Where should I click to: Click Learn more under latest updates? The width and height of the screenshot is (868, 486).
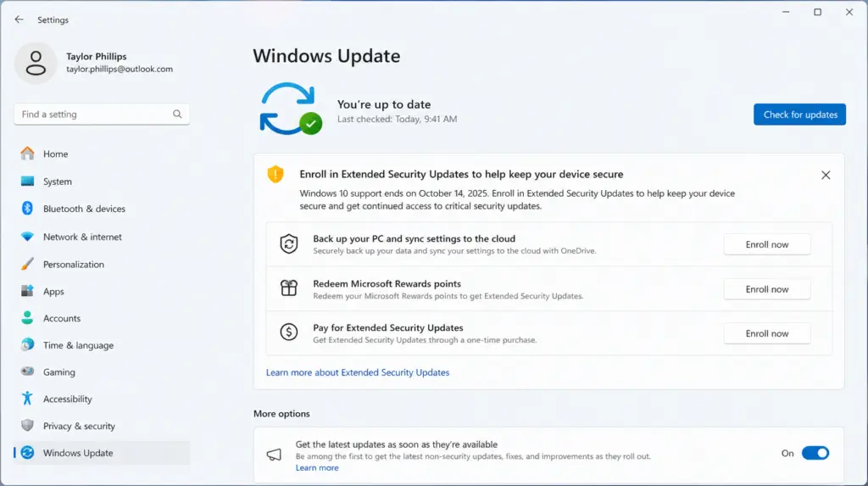click(317, 467)
